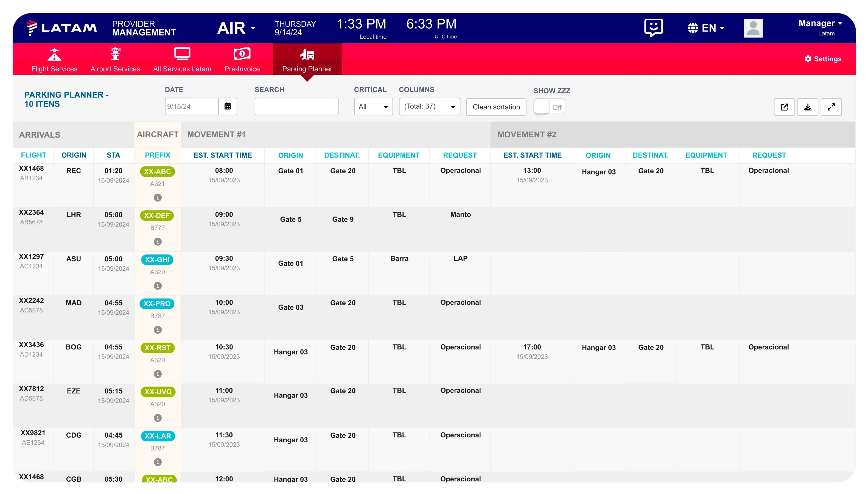
Task: Show info for aircraft XX-GHI A320
Action: [x=158, y=286]
